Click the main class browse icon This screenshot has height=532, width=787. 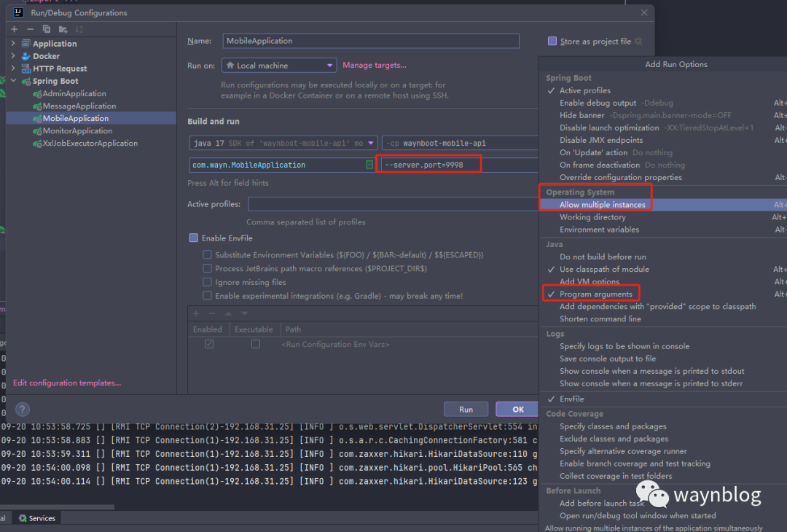(x=369, y=165)
